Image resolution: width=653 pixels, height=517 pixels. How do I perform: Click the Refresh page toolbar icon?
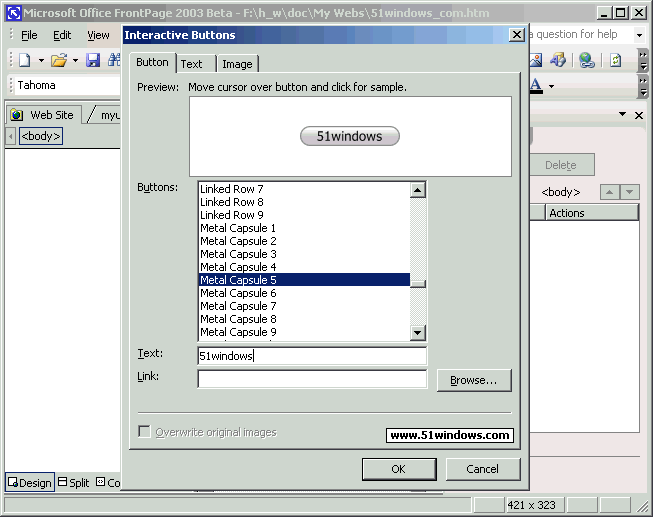point(616,60)
